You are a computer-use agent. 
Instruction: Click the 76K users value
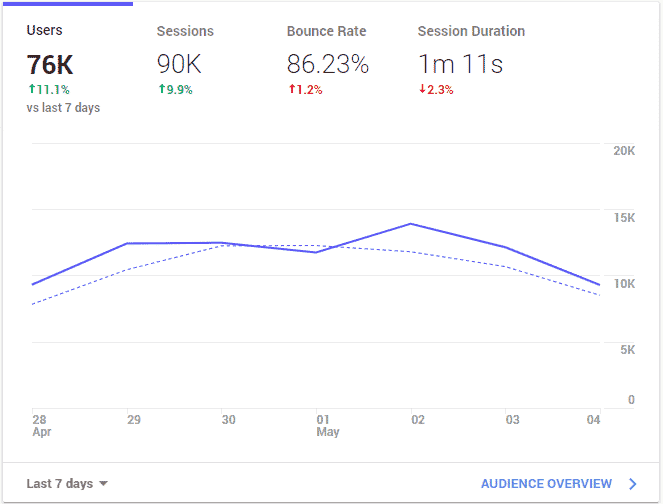click(x=49, y=65)
